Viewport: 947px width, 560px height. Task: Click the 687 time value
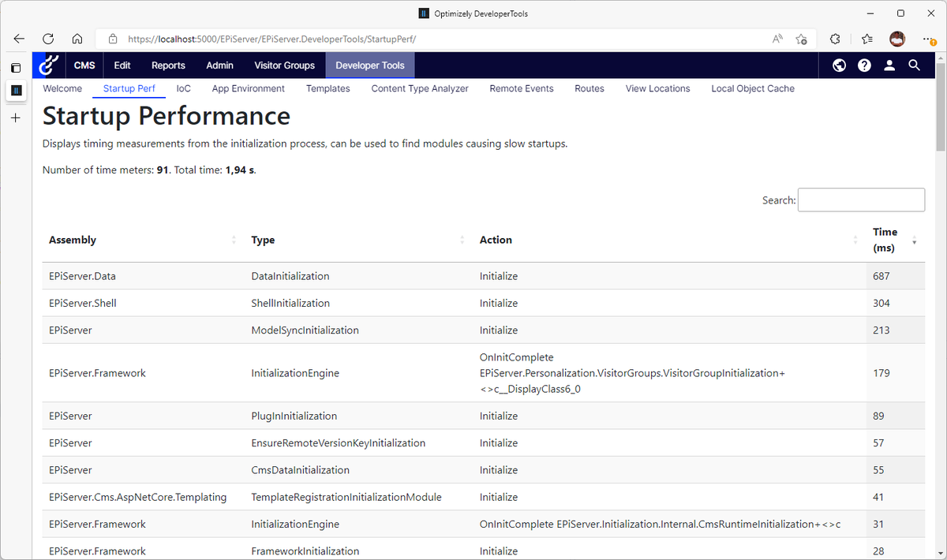tap(881, 276)
